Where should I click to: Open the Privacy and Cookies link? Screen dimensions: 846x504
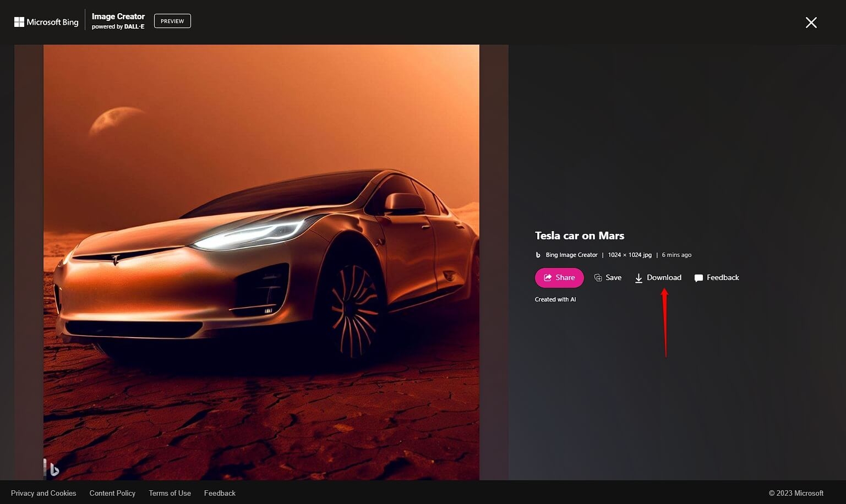pos(43,493)
